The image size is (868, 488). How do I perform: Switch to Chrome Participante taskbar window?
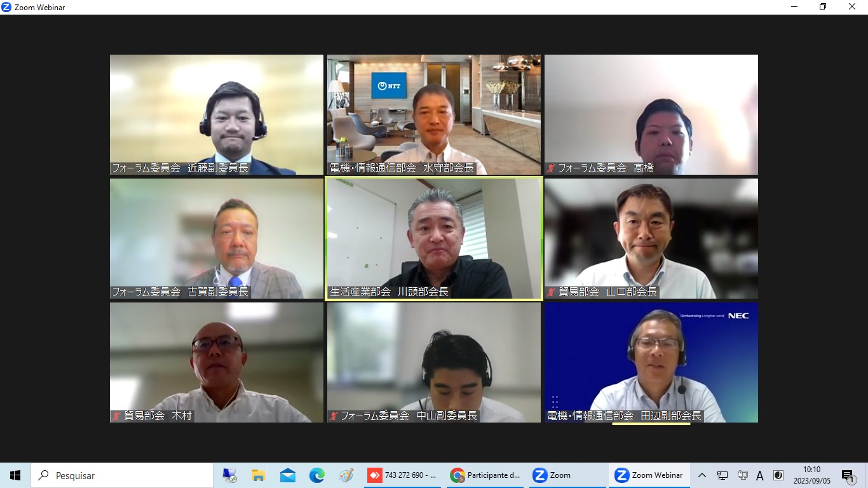click(485, 475)
